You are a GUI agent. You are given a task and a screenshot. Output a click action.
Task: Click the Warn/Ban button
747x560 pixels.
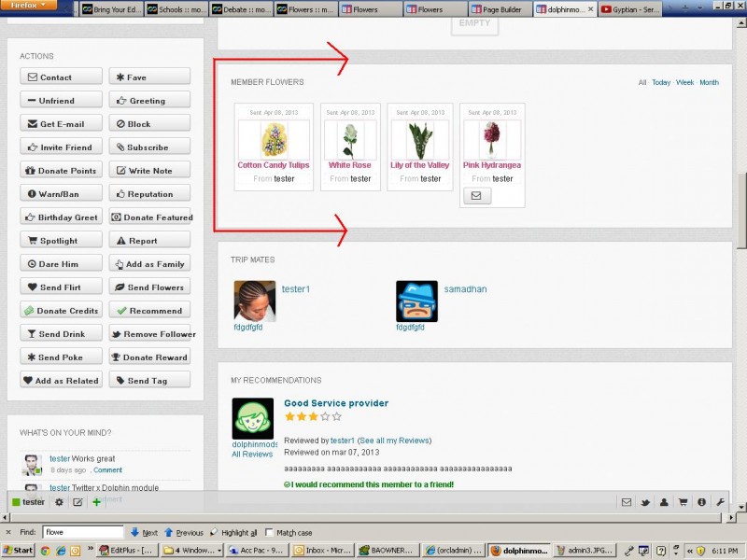click(x=61, y=193)
